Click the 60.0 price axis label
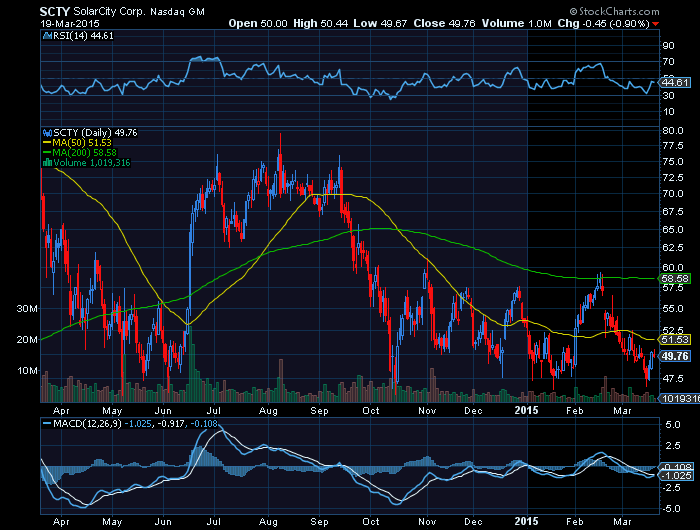This screenshot has height=530, width=700. click(673, 267)
